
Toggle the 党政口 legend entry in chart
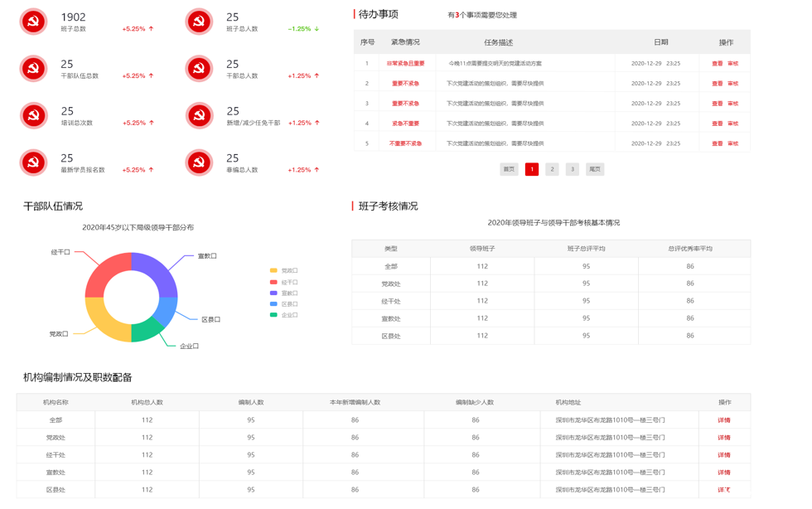[284, 271]
